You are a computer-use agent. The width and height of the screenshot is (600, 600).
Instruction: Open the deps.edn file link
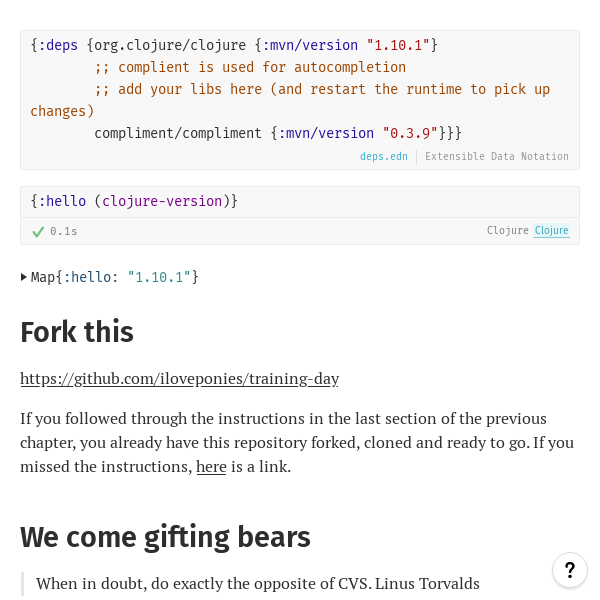[384, 157]
